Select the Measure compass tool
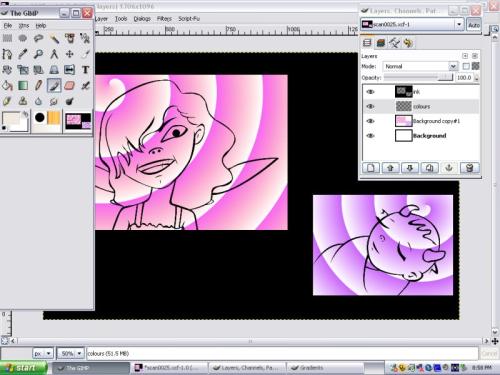Viewport: 500px width, 375px height. pyautogui.click(x=54, y=54)
